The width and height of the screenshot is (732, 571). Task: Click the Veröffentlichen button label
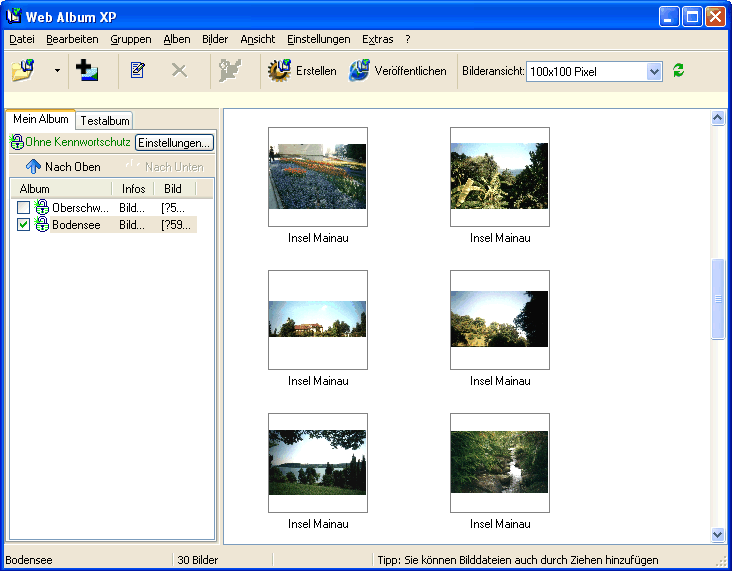pyautogui.click(x=410, y=71)
